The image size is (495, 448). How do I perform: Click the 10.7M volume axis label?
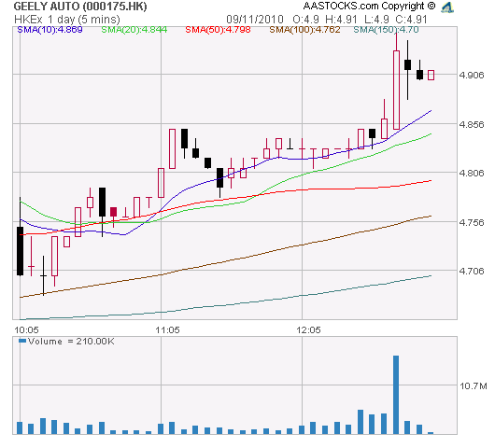(x=474, y=385)
